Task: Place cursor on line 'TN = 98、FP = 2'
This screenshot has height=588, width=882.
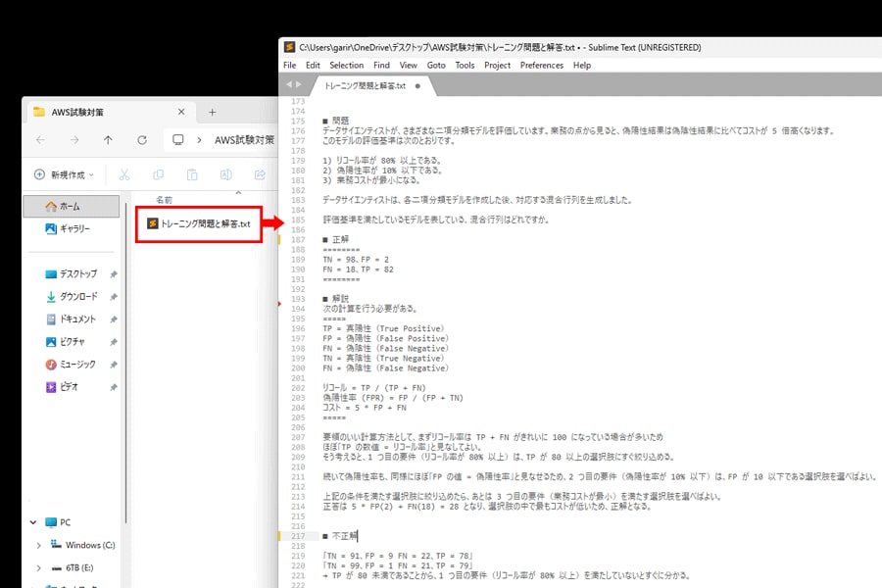Action: click(356, 260)
